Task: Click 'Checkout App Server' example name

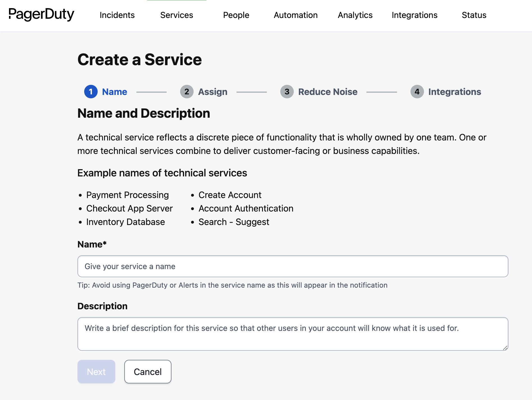Action: tap(129, 208)
